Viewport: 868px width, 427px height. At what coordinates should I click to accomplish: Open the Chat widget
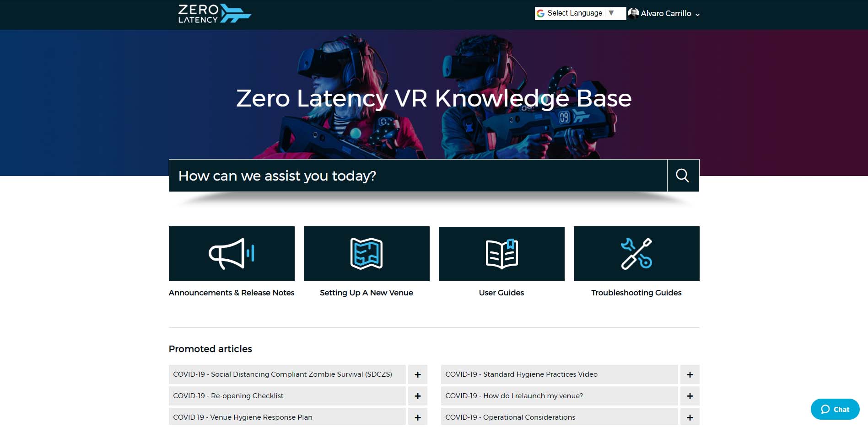(x=835, y=409)
